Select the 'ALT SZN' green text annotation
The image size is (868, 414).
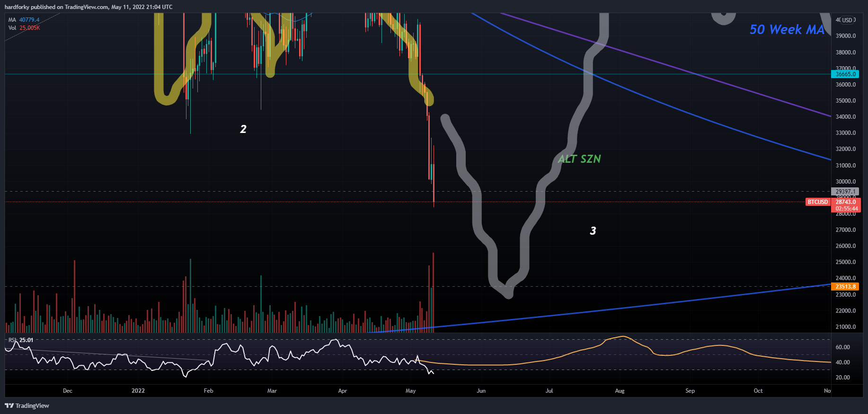tap(579, 159)
